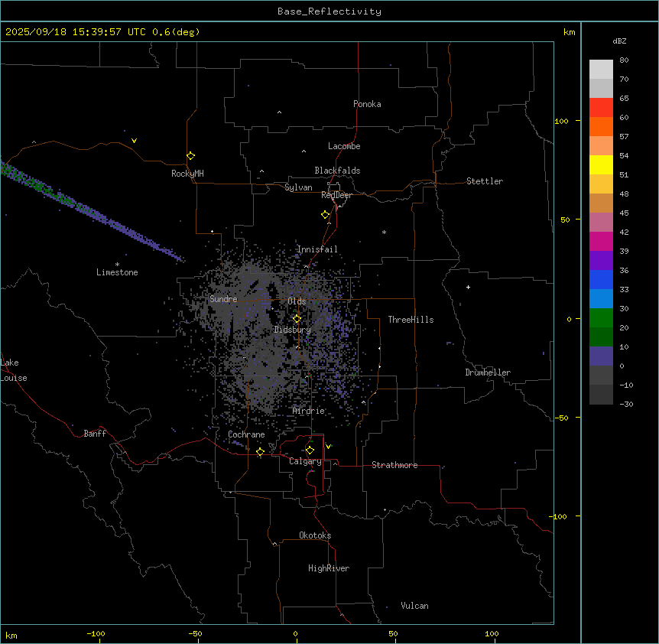Click the Vulcan city label
This screenshot has height=644, width=659.
click(414, 606)
